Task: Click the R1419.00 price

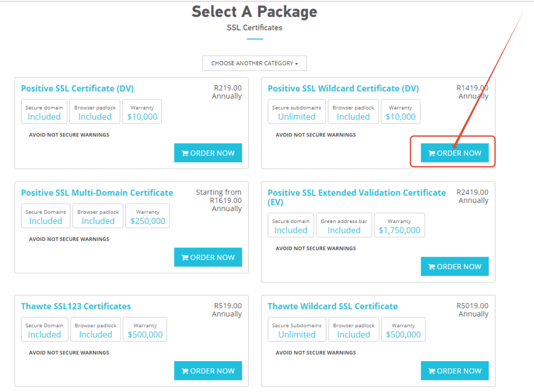Action: 472,88
